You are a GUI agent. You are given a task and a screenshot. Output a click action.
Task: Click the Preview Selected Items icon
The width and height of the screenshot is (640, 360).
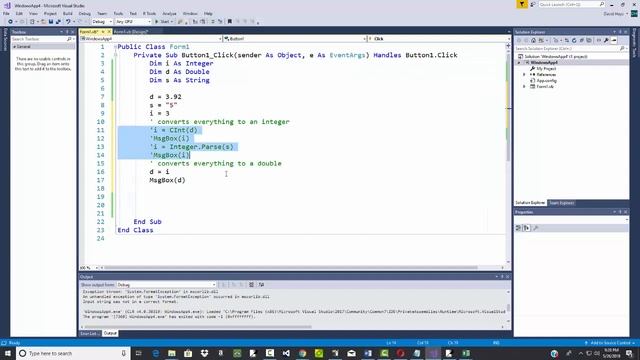[614, 40]
